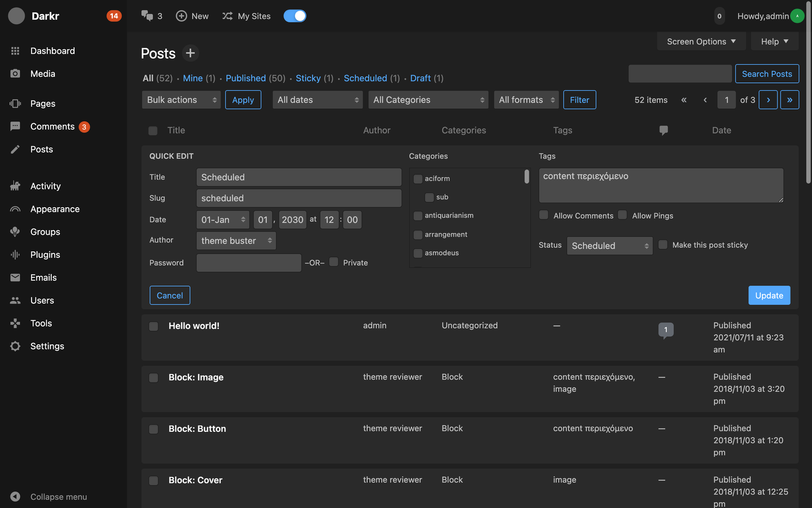Click the plus icon beside Posts heading
The width and height of the screenshot is (812, 508).
[190, 53]
